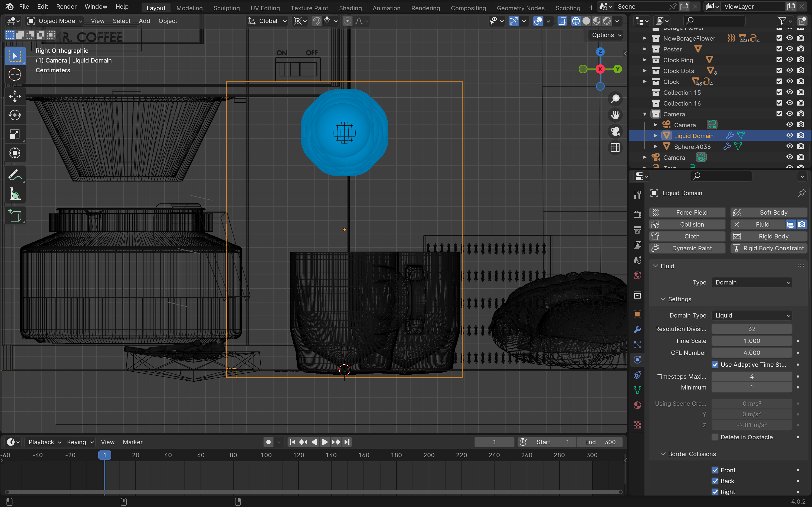Toggle X-ray mode in viewport header

coord(562,21)
